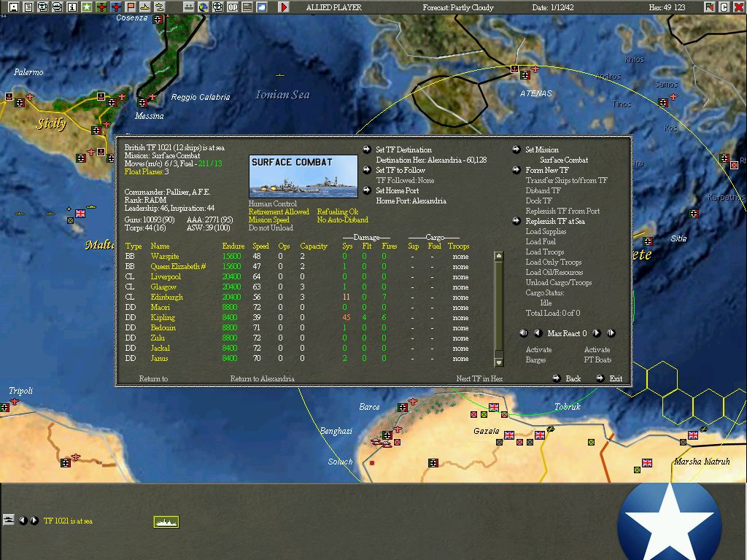
Task: Click scroll up arrow on ship list
Action: [499, 256]
